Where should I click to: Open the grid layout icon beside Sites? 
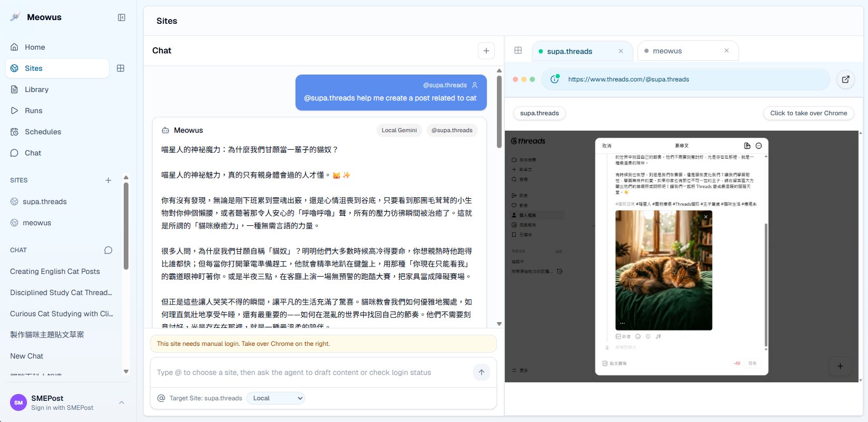[121, 68]
